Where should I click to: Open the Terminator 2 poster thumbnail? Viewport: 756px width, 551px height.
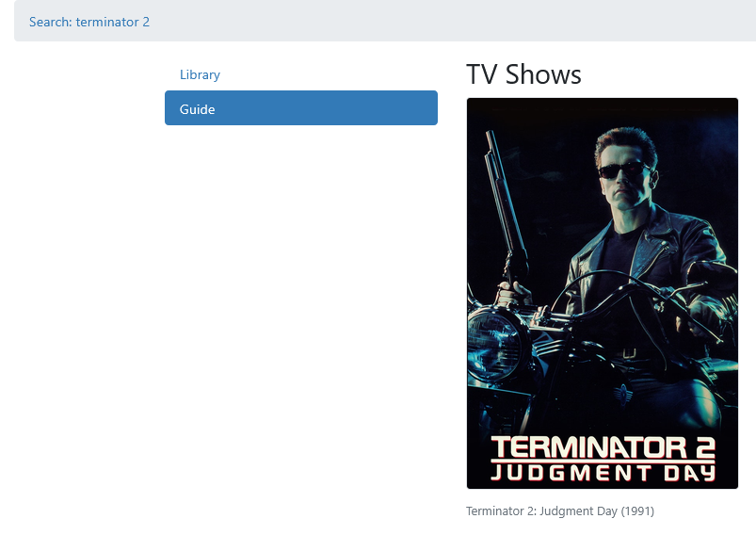coord(603,293)
